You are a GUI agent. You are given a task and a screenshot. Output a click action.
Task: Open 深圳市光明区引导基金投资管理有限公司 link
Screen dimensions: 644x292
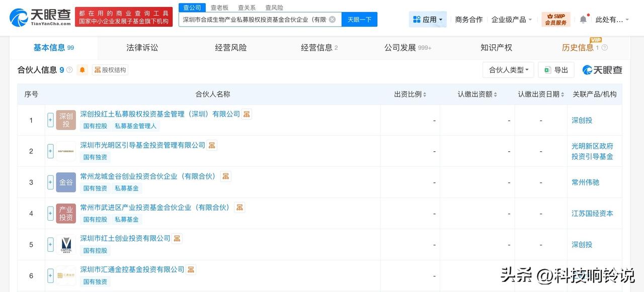pyautogui.click(x=143, y=145)
